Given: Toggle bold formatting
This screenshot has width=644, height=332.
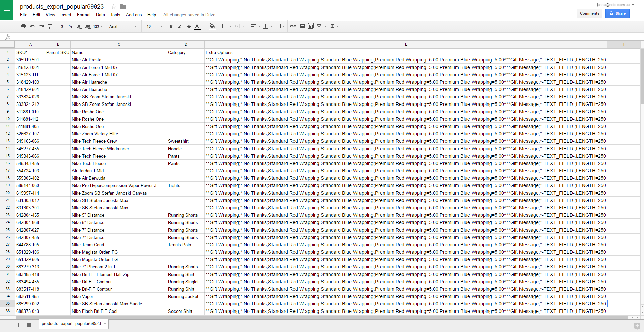Looking at the screenshot, I should pos(171,26).
